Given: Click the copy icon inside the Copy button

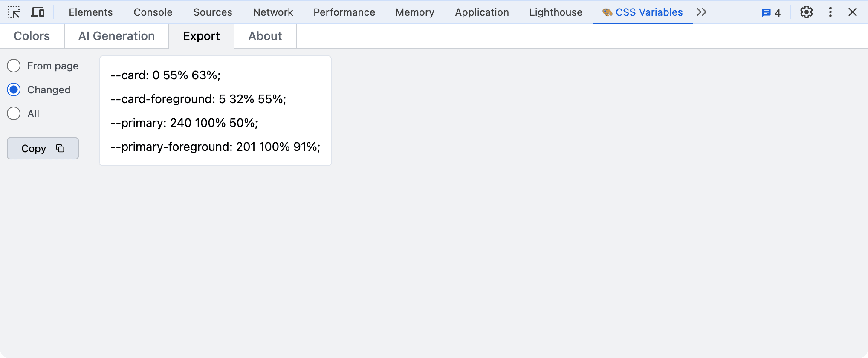Looking at the screenshot, I should (60, 148).
